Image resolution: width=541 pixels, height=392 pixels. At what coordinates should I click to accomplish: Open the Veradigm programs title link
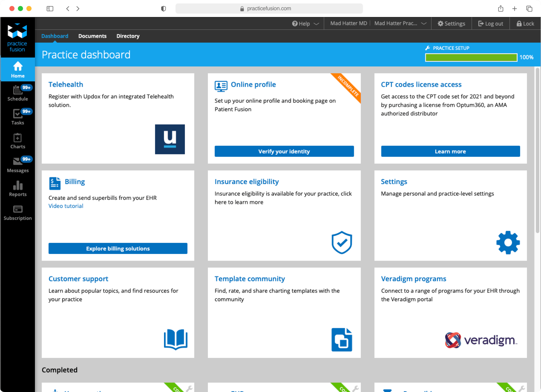click(414, 279)
